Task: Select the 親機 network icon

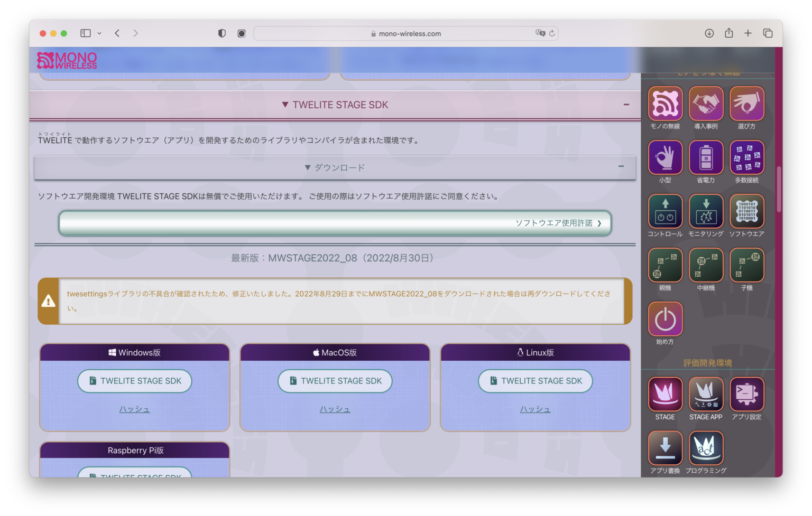Action: [665, 265]
